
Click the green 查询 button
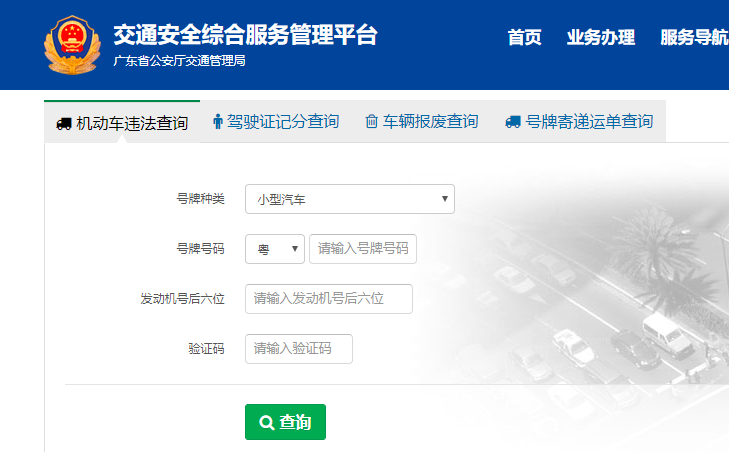point(285,422)
